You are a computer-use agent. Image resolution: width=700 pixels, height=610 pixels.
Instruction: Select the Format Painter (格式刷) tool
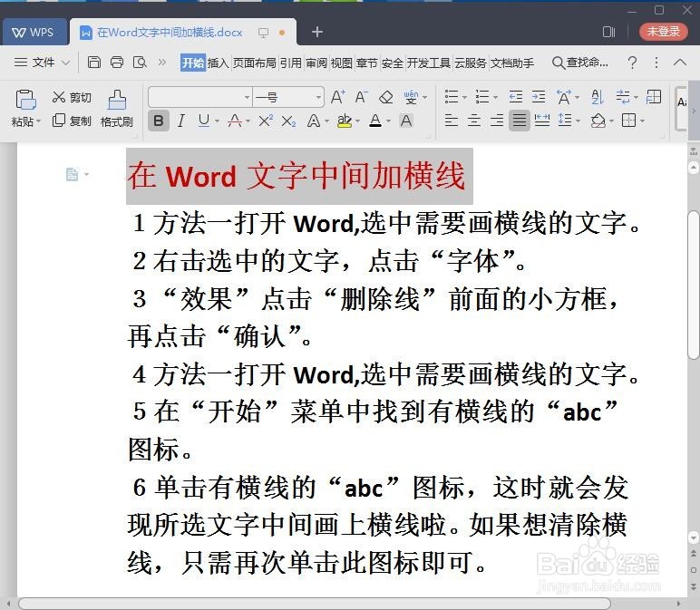pos(117,109)
